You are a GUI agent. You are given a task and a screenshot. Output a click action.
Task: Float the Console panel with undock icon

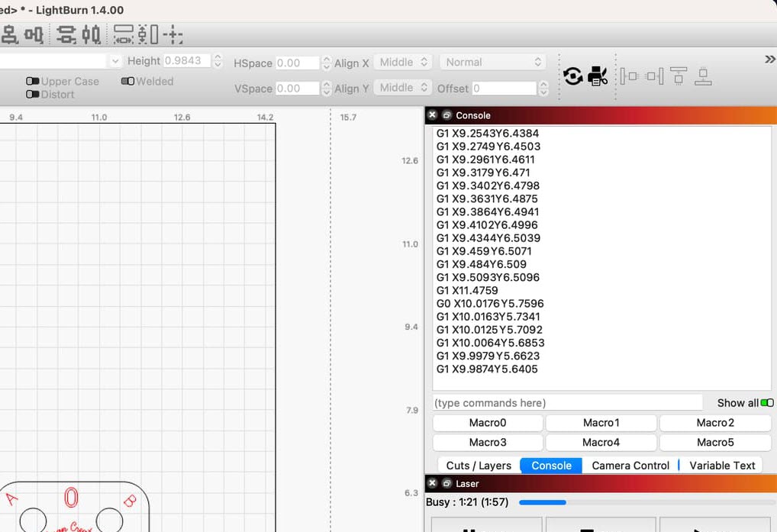tap(447, 115)
